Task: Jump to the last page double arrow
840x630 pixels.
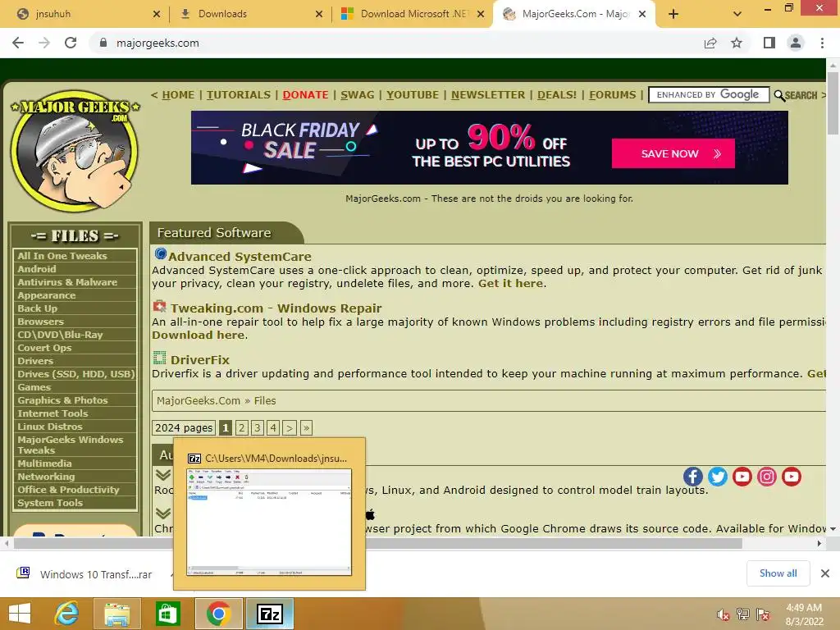Action: pyautogui.click(x=306, y=427)
